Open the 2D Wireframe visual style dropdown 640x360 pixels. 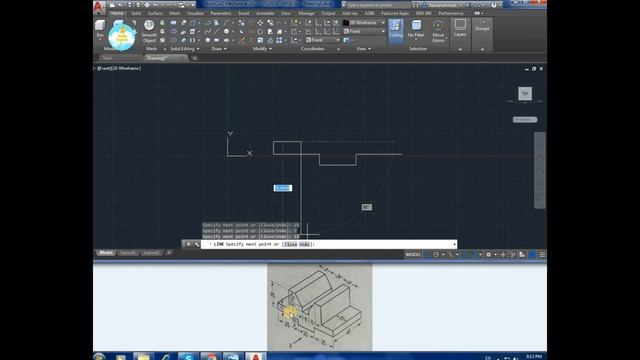point(364,23)
